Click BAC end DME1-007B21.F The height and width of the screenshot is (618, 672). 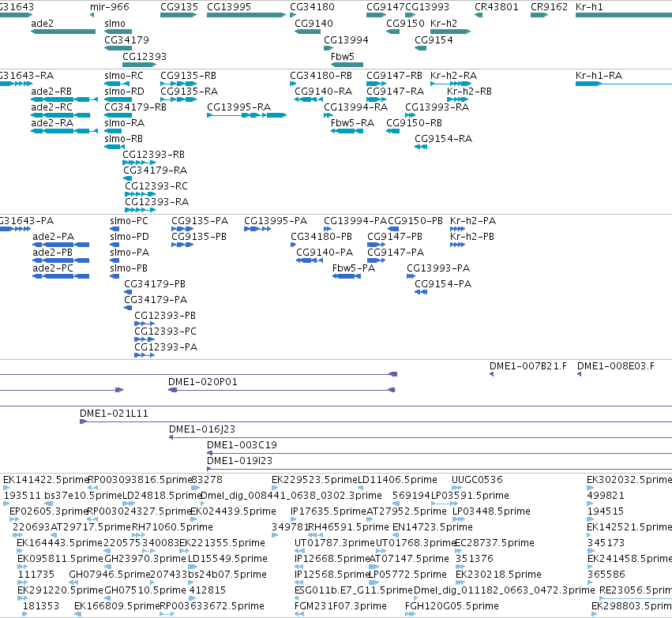(x=528, y=366)
